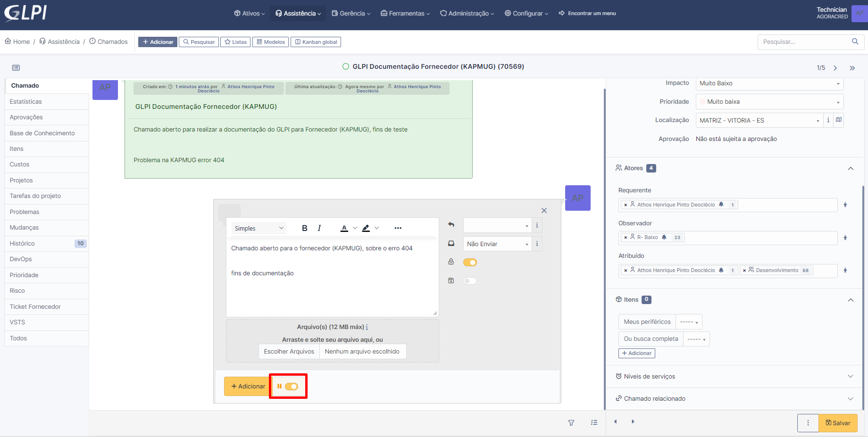
Task: Click the timeline filter funnel icon
Action: click(x=571, y=423)
